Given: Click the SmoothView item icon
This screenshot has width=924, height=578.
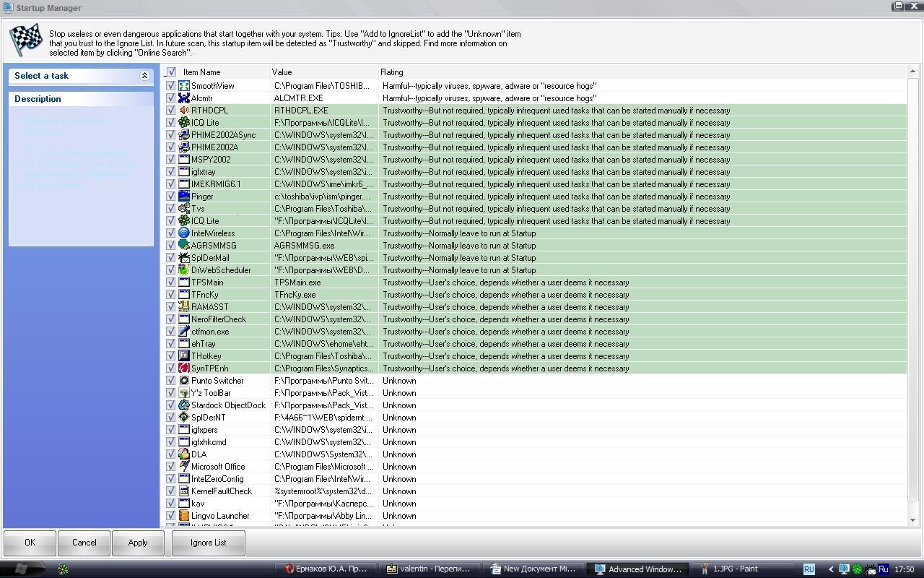Looking at the screenshot, I should pyautogui.click(x=184, y=86).
